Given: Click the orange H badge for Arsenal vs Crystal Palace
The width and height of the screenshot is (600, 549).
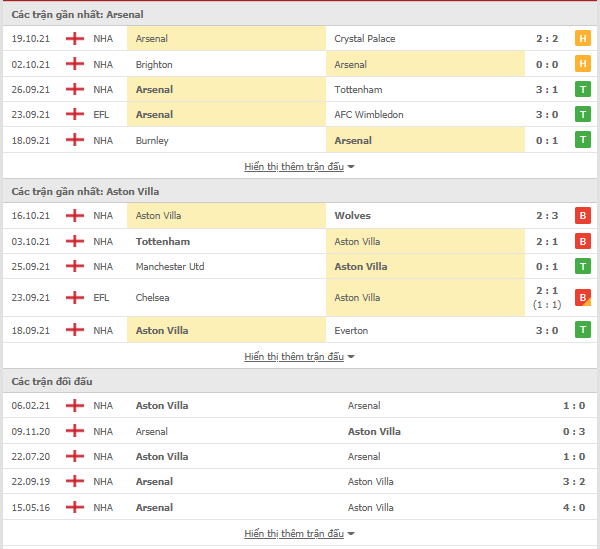Looking at the screenshot, I should tap(582, 39).
